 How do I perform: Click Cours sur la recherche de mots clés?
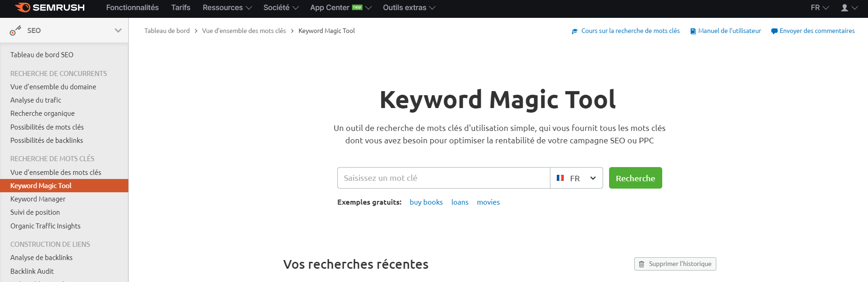click(x=631, y=31)
